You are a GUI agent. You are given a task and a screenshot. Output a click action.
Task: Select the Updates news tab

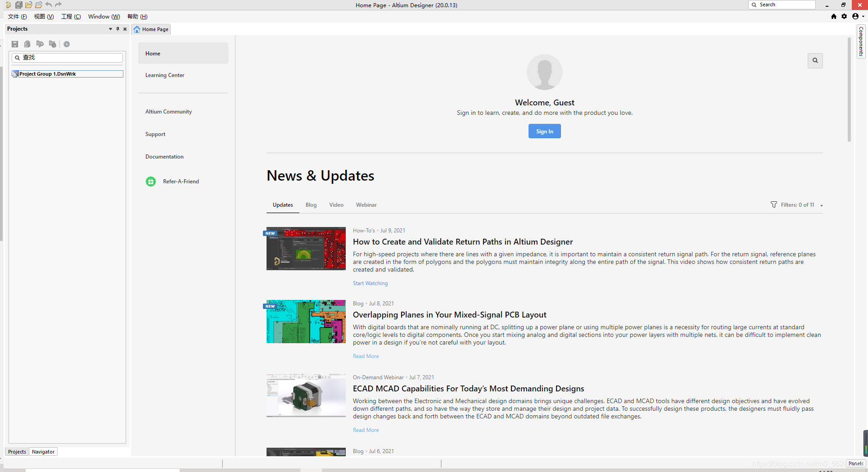[x=283, y=205]
